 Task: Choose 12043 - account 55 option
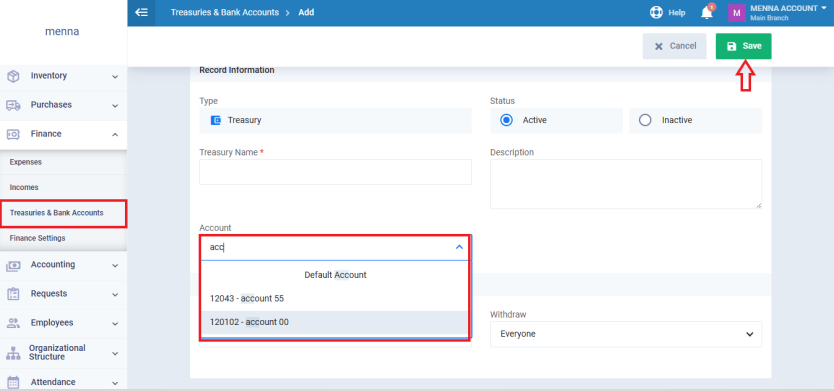pos(335,298)
